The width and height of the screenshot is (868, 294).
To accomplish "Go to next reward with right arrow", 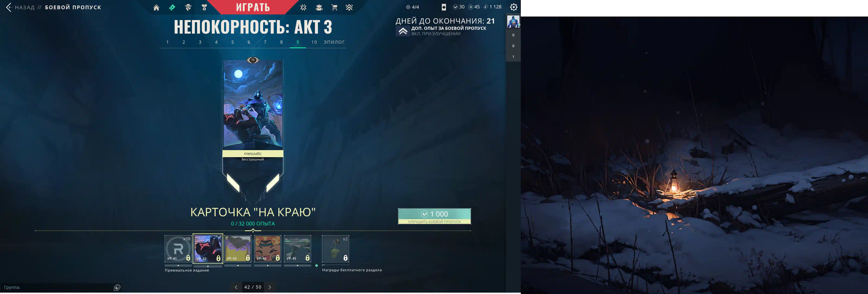I will pos(270,287).
